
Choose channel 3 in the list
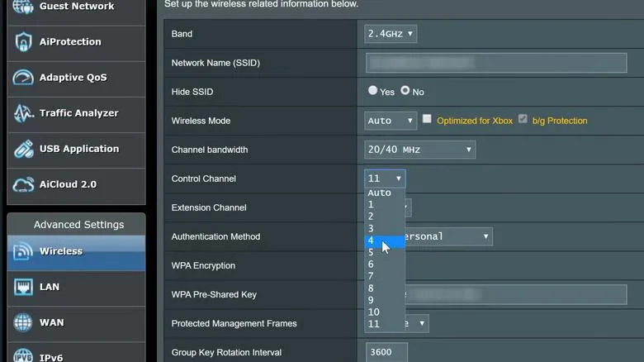tap(385, 228)
